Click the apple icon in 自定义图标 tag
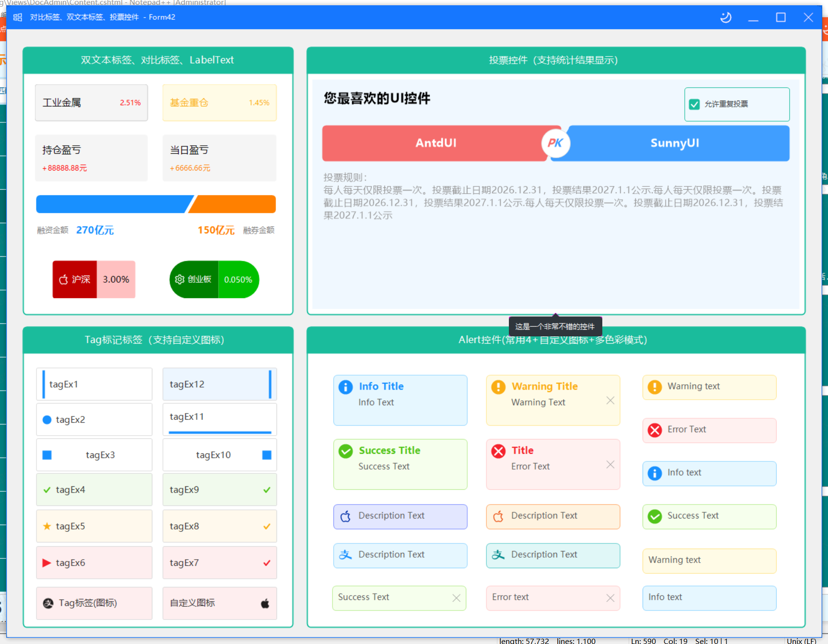Viewport: 828px width, 644px height. [265, 603]
